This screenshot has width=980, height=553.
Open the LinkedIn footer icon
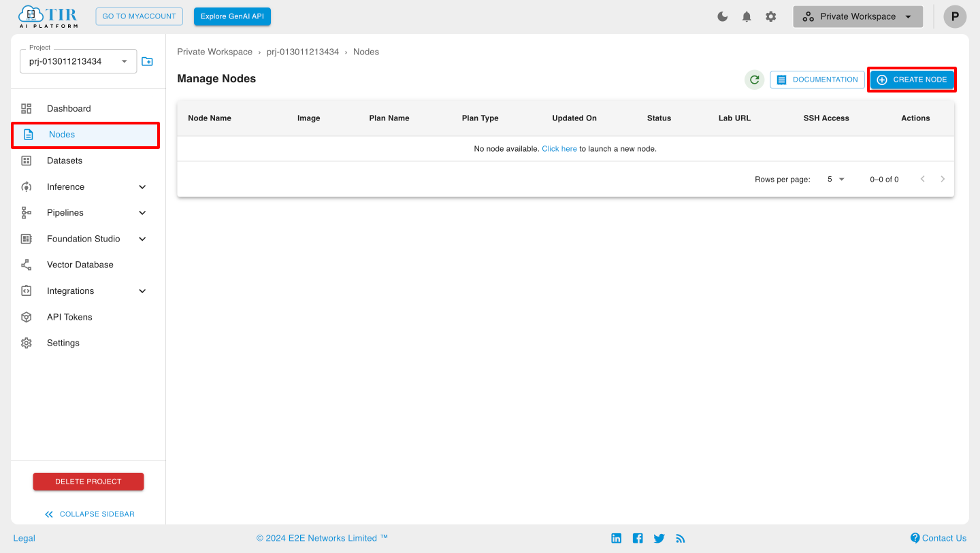(x=617, y=538)
